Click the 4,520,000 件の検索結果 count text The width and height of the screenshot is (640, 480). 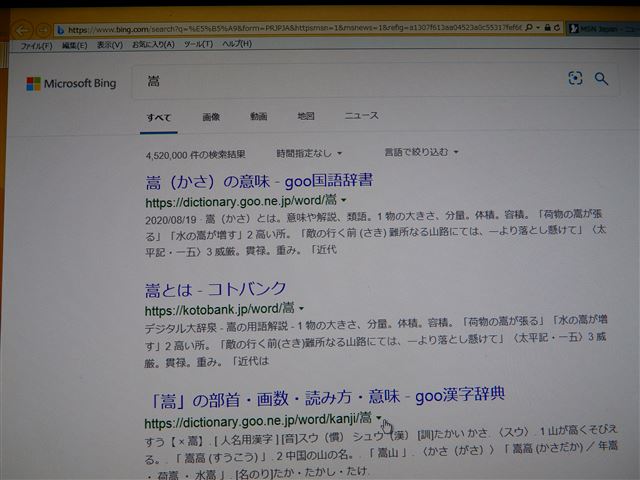coord(196,155)
